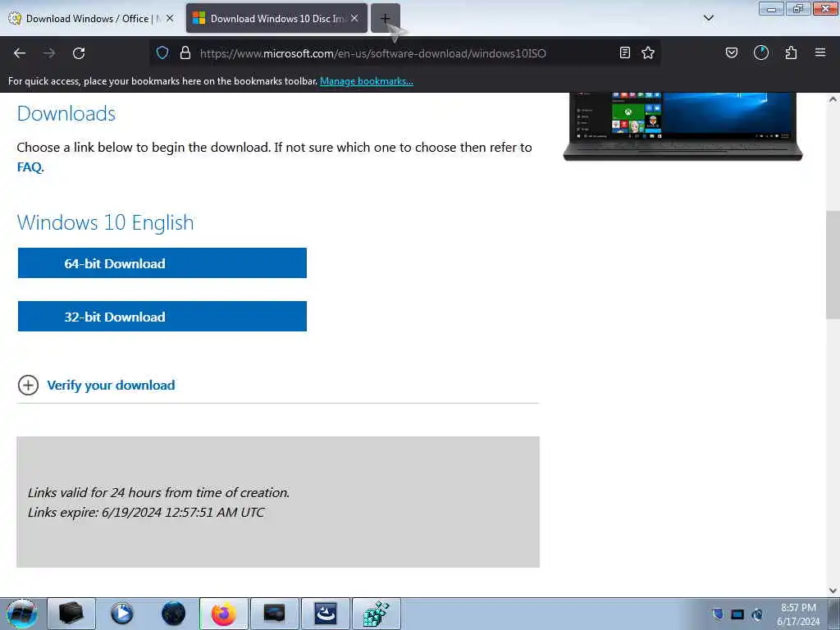
Task: Click the address bar URL
Action: point(373,53)
